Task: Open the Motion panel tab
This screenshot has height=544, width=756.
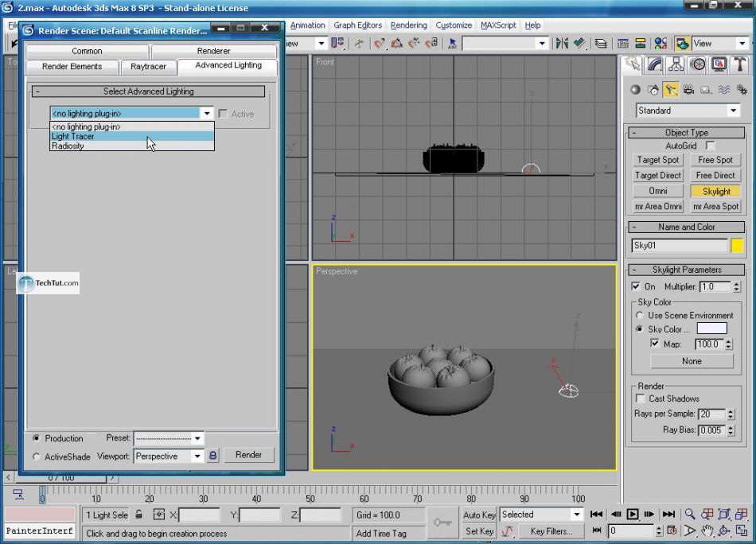Action: [x=698, y=64]
